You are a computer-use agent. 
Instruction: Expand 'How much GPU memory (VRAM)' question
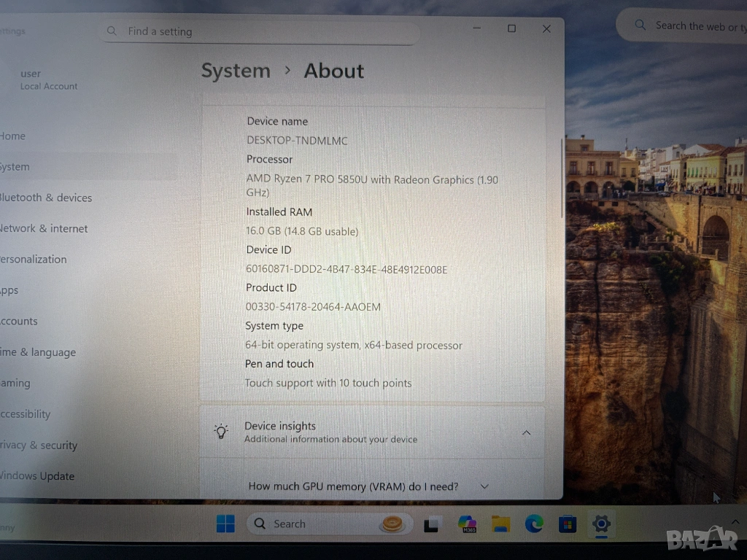tap(484, 486)
